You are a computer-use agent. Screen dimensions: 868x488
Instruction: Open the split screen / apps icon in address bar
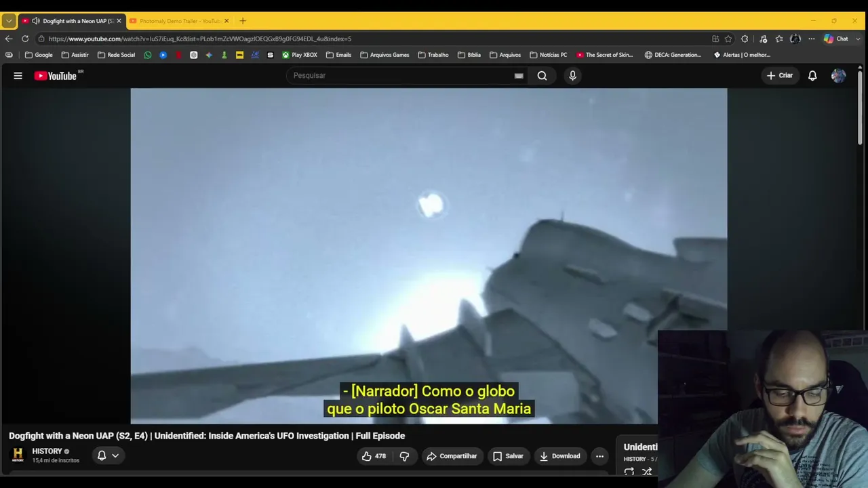pyautogui.click(x=715, y=39)
